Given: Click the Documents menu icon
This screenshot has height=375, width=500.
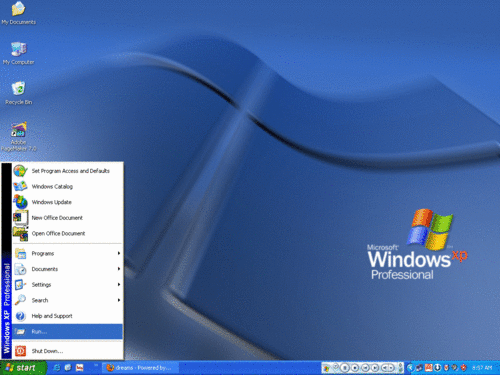Looking at the screenshot, I should tap(20, 269).
